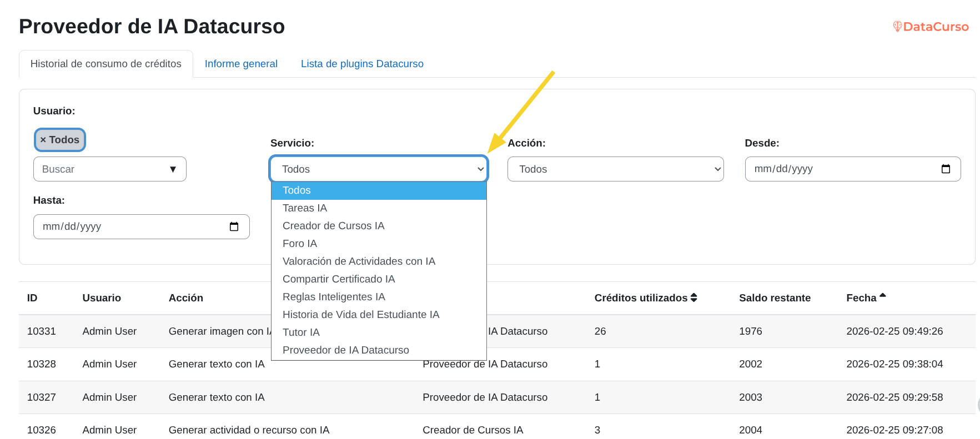Select Creador de Cursos IA option
The width and height of the screenshot is (980, 439).
[x=333, y=226]
